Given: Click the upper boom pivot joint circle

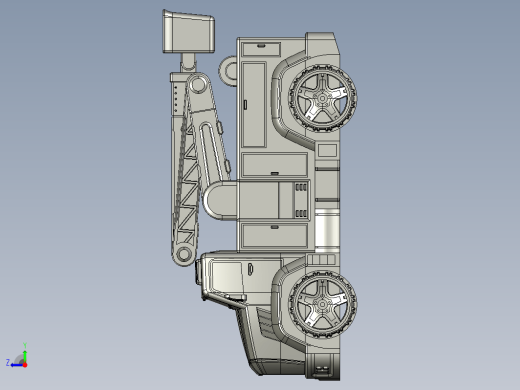Looking at the screenshot, I should [198, 84].
